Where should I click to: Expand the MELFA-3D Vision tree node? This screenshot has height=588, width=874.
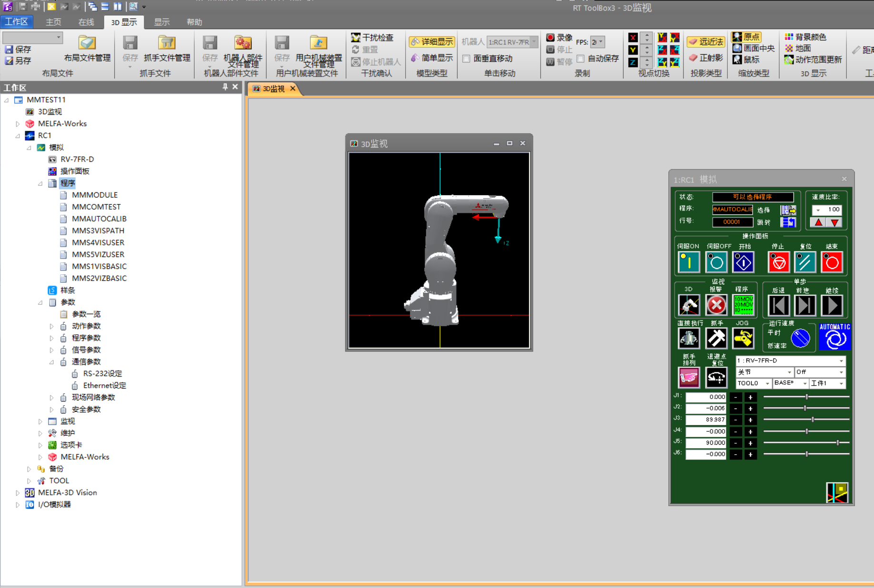click(x=18, y=493)
